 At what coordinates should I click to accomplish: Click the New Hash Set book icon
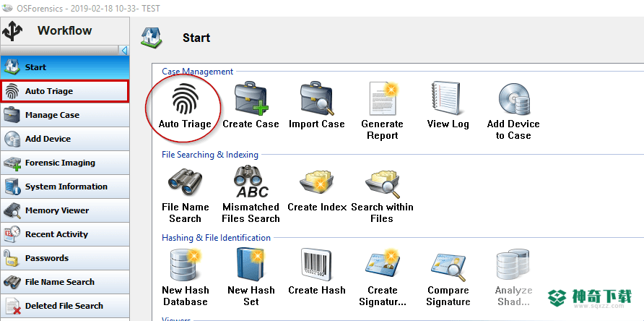click(251, 265)
